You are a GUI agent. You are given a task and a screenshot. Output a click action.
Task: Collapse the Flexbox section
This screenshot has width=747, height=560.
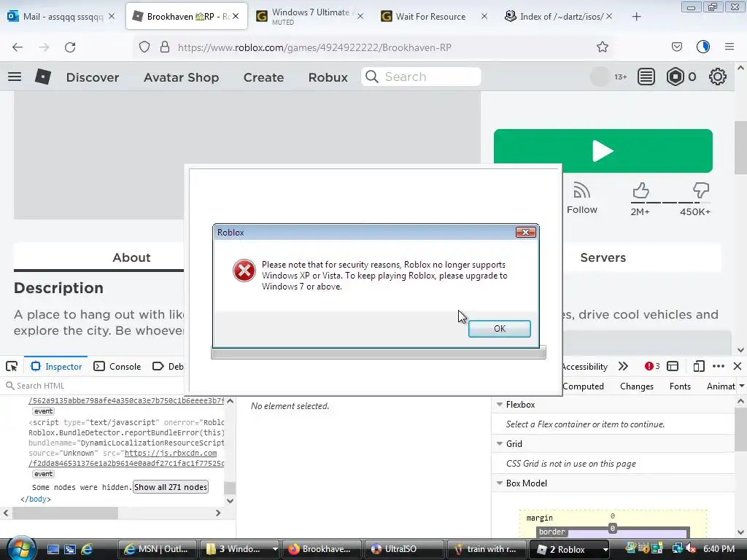[500, 404]
